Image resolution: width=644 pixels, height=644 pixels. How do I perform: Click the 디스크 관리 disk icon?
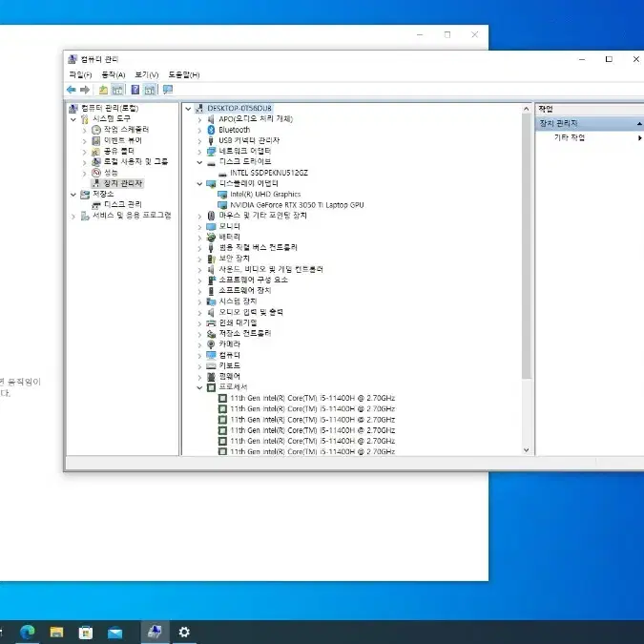point(96,204)
